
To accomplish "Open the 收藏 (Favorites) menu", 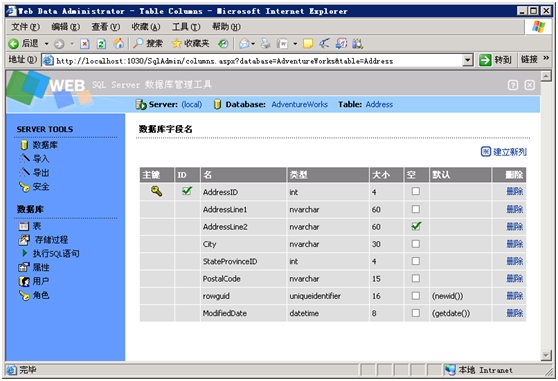I will coord(146,27).
